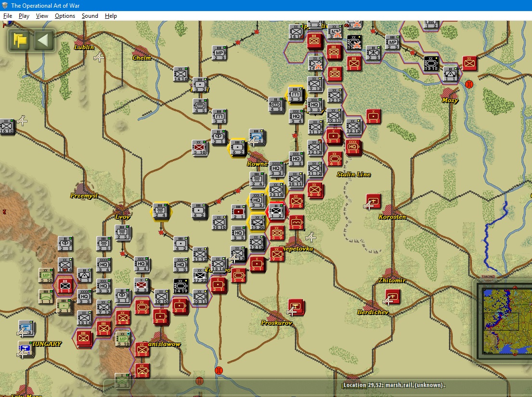
Task: Select red air unit at Korosten
Action: [373, 201]
